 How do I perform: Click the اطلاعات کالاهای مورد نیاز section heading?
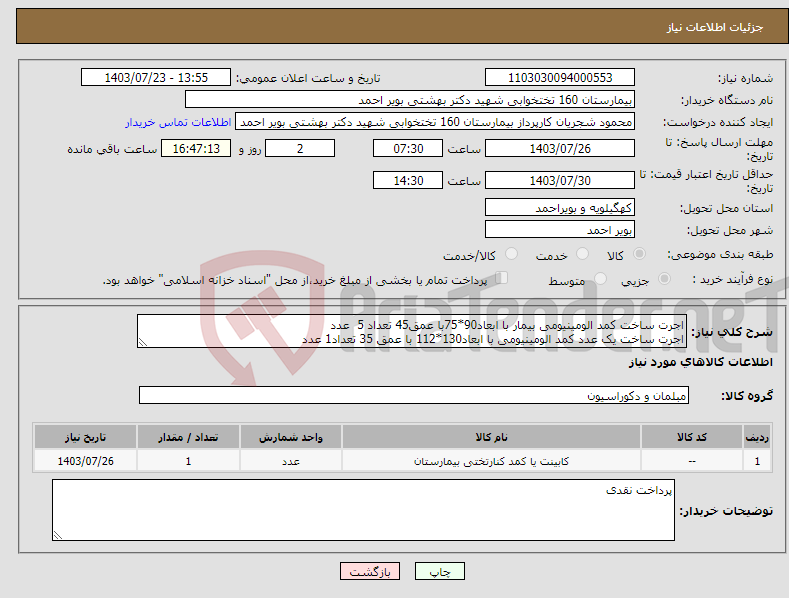coord(700,362)
